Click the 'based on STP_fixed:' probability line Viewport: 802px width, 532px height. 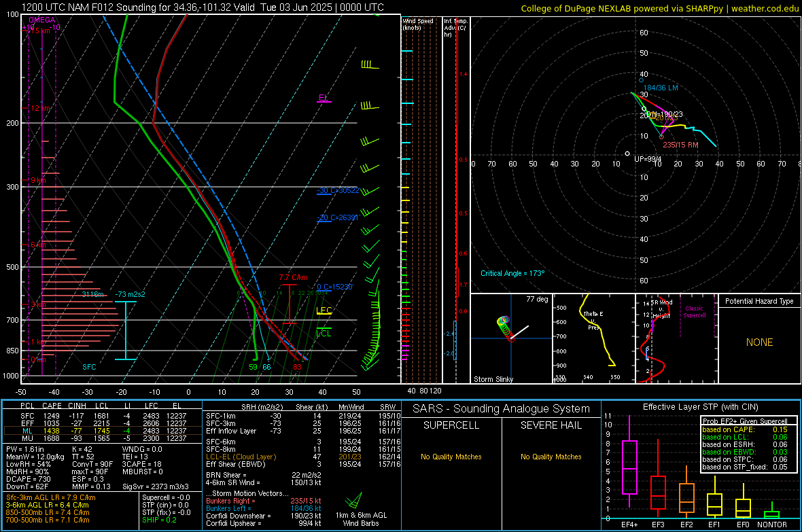(745, 467)
